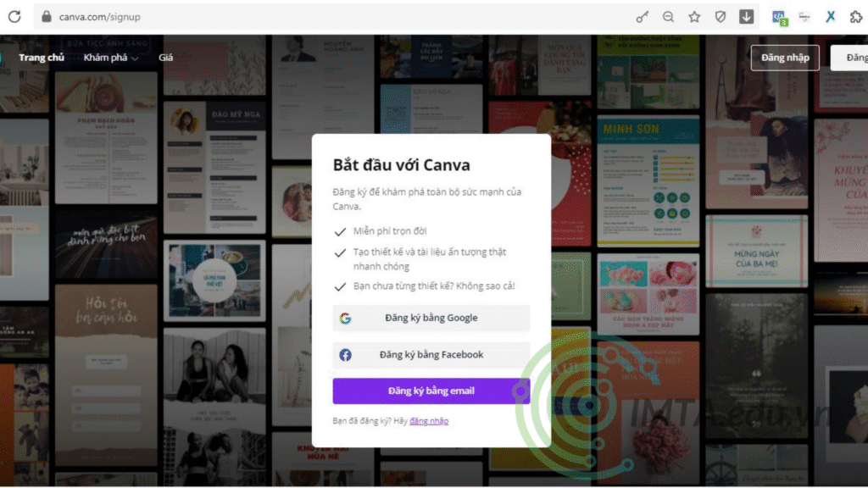Open the translate extension icon
Viewport: 868px width, 488px height.
780,18
